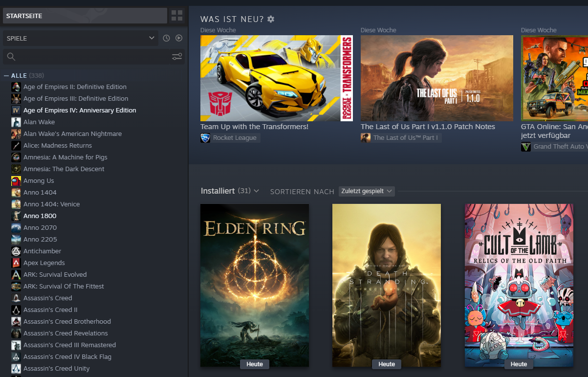Click Amnesia: A Machine for Pigs icon

tap(16, 157)
